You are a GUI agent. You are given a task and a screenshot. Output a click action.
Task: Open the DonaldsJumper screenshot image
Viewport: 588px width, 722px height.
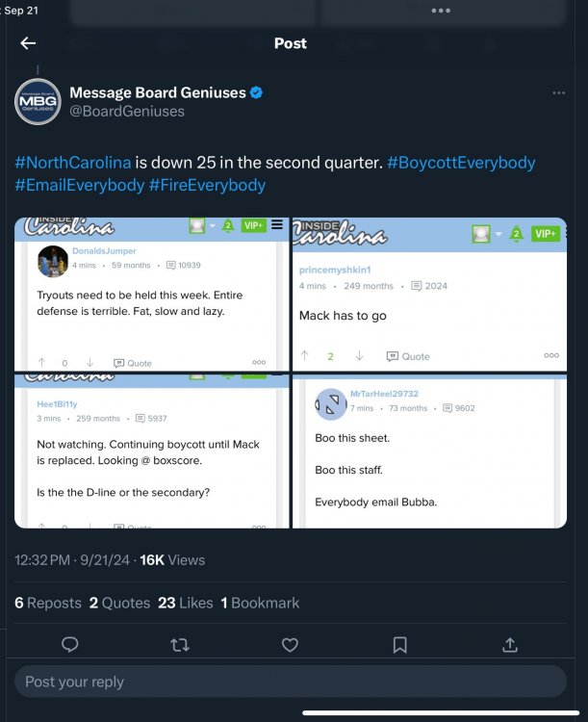click(151, 295)
